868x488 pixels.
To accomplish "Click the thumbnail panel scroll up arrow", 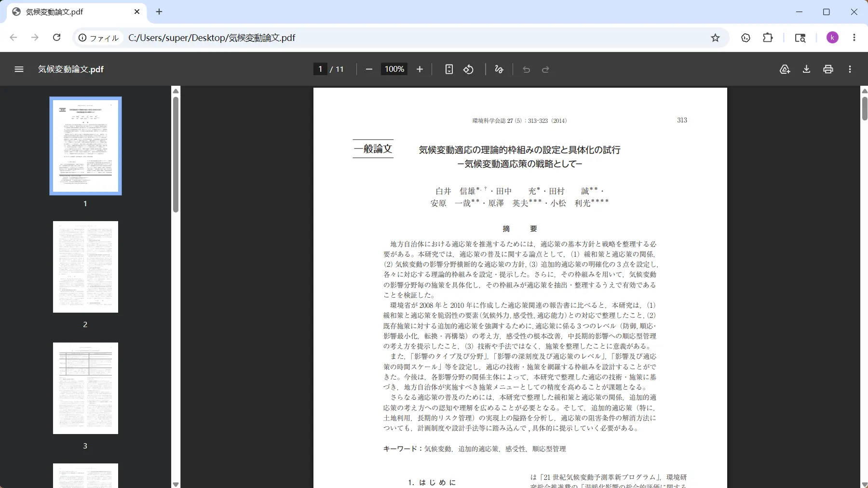I will point(176,91).
